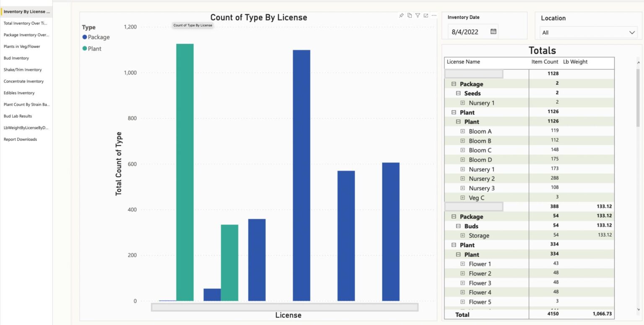Screen dimensions: 644x325
Task: Expand the Flower 1 row
Action: pos(462,264)
